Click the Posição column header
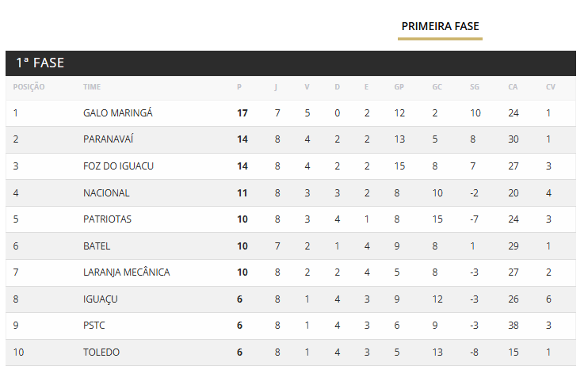This screenshot has height=381, width=588. [x=29, y=87]
